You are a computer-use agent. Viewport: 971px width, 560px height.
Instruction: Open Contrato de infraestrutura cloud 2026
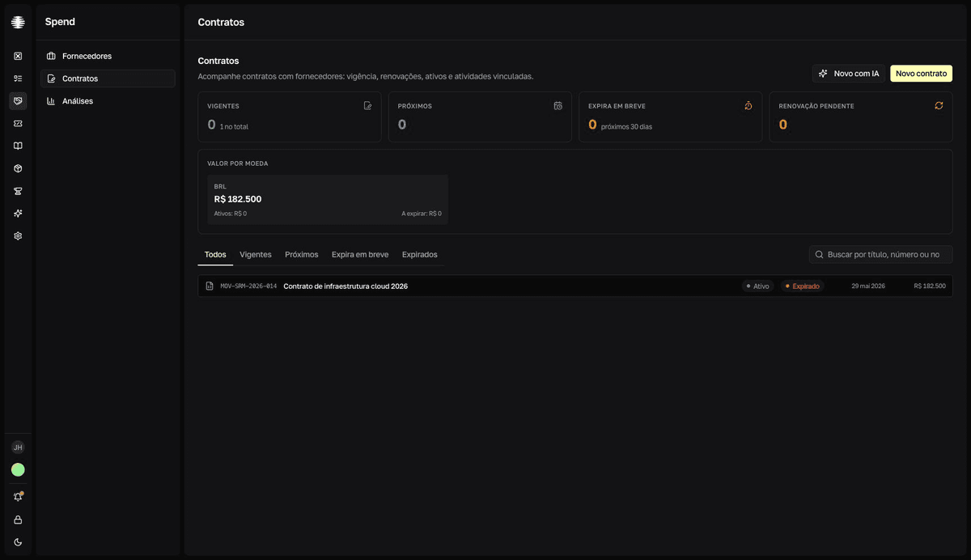click(x=346, y=286)
